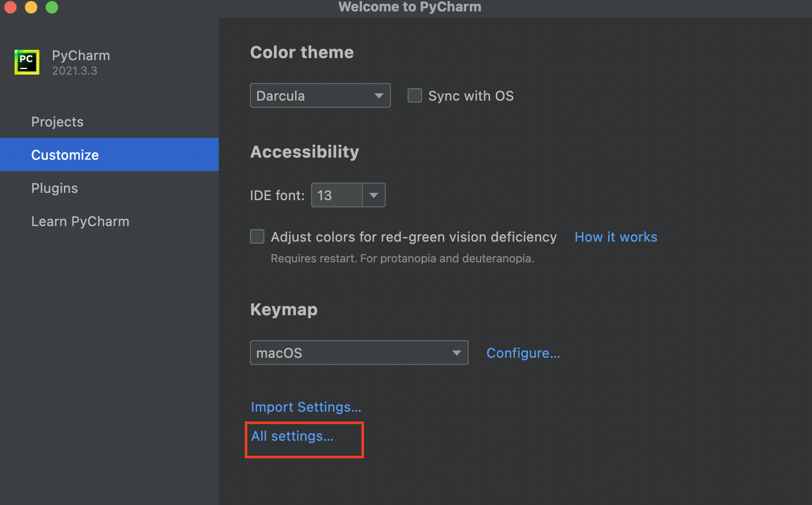Open the macOS keymap dropdown
Image resolution: width=812 pixels, height=505 pixels.
point(359,353)
